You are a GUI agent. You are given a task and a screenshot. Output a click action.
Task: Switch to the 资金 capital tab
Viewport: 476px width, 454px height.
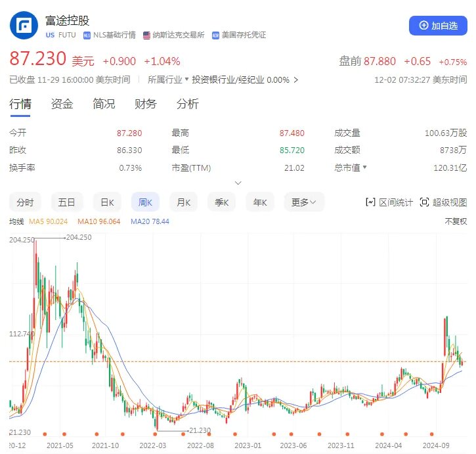click(x=62, y=104)
